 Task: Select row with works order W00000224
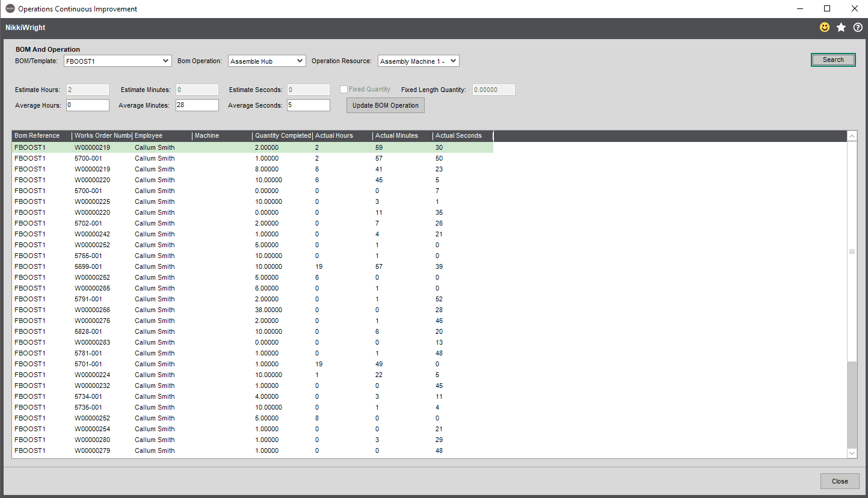[253, 375]
